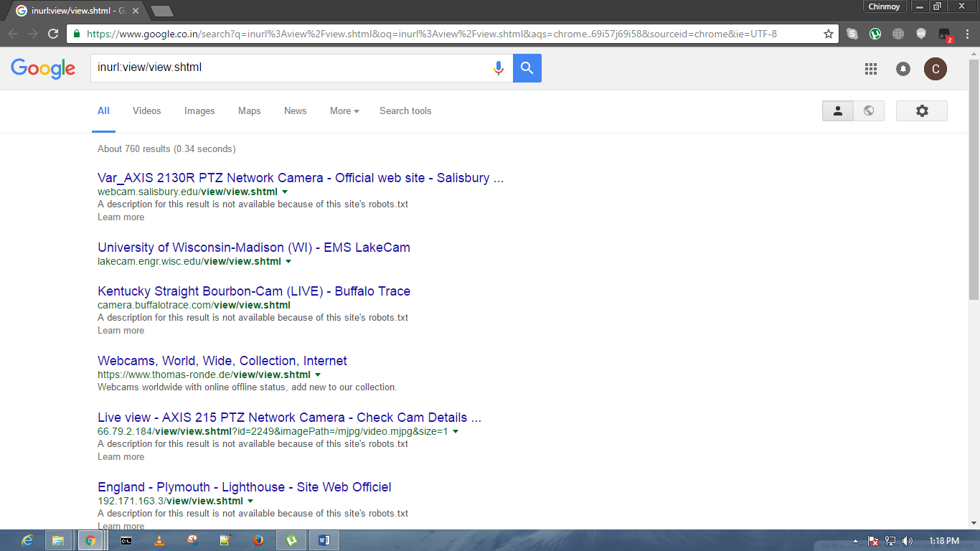Click the Chrome address bar URL

431,34
